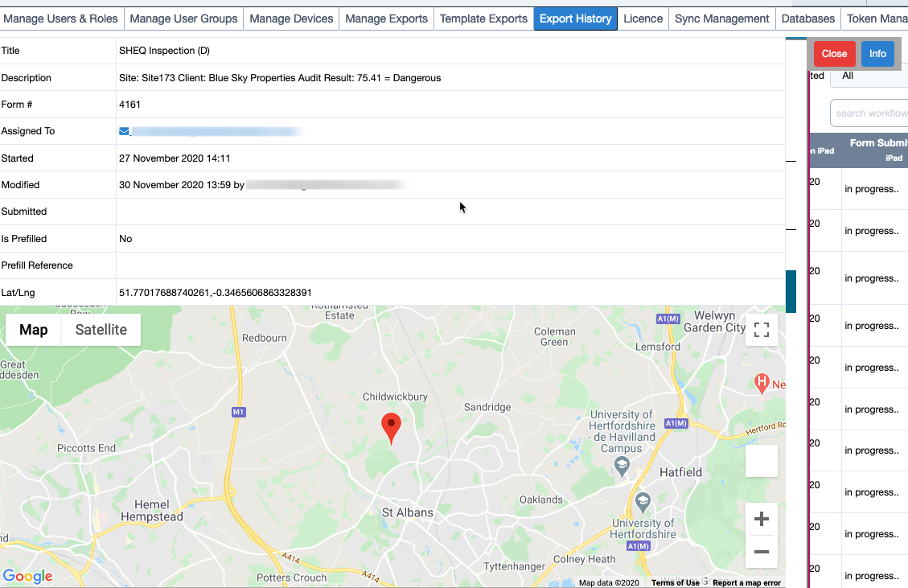Viewport: 908px width, 588px height.
Task: Switch to Sync Management tab
Action: coord(722,19)
